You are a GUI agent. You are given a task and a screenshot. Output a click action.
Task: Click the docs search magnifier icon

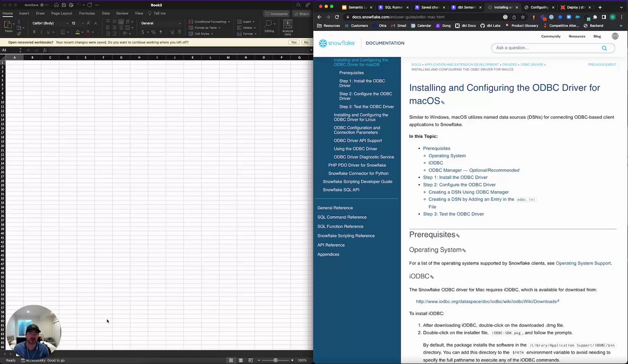pos(604,48)
